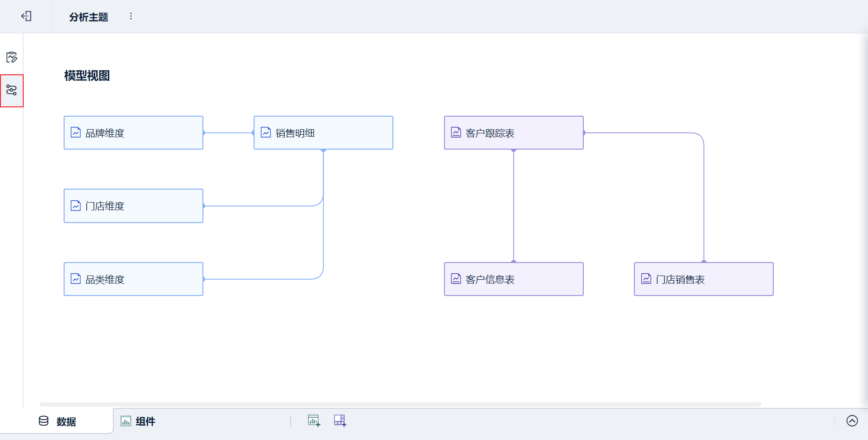Image resolution: width=868 pixels, height=440 pixels.
Task: Switch to the 组件 tab
Action: point(138,421)
